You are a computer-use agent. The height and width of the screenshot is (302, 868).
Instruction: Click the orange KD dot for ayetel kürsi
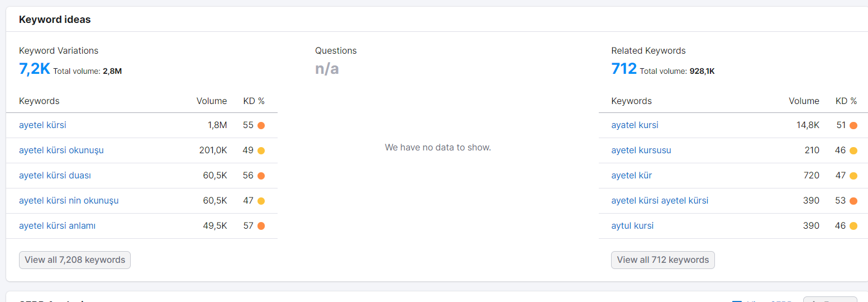click(261, 125)
